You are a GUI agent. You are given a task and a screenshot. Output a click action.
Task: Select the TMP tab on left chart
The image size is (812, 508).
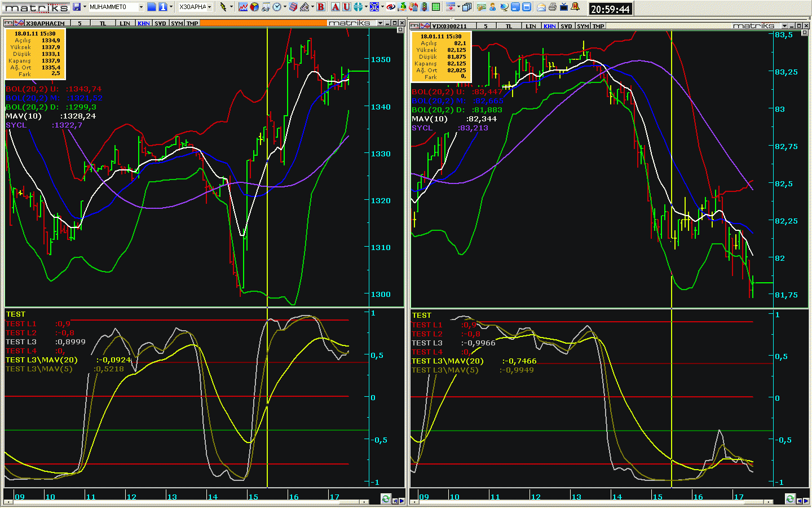(x=192, y=23)
